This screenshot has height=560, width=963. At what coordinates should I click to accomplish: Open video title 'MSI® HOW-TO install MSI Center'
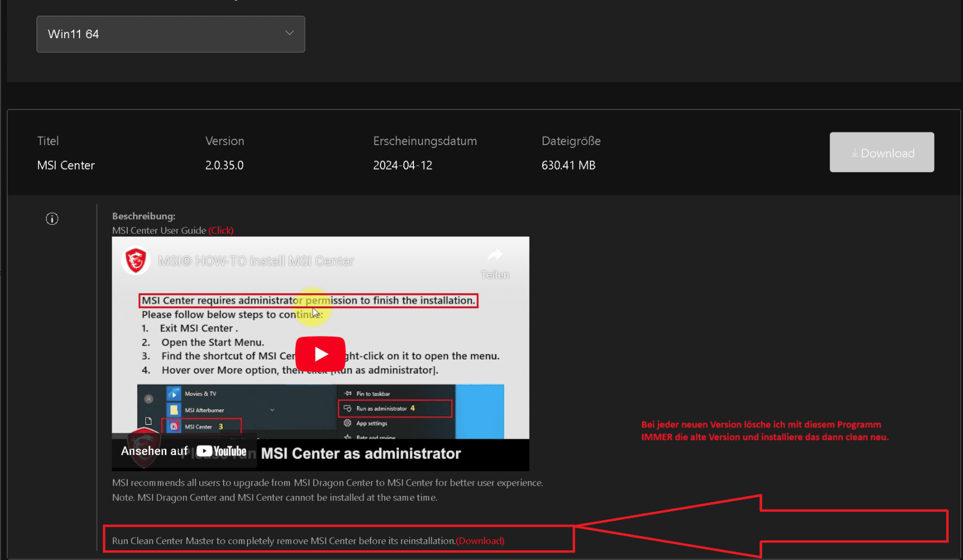click(x=256, y=261)
